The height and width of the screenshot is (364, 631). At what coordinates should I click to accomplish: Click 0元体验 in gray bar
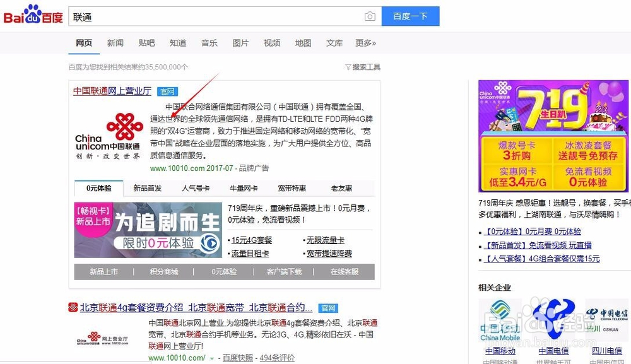tap(224, 272)
